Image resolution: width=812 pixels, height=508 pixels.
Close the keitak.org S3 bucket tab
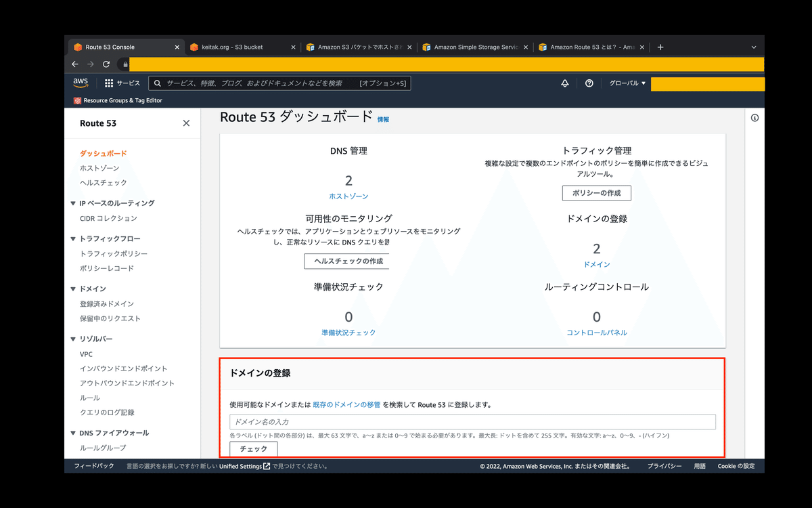pyautogui.click(x=294, y=47)
